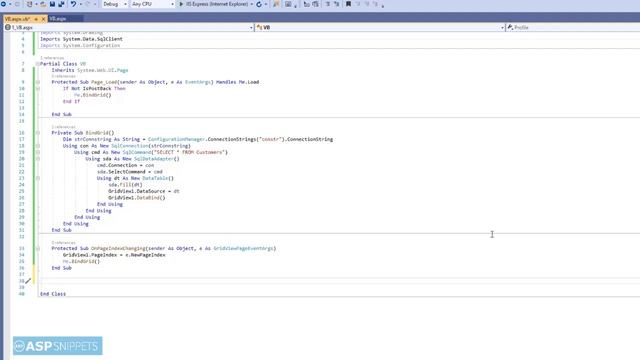Pin the VB.aspx.vb tab
The image size is (640, 360).
click(36, 19)
